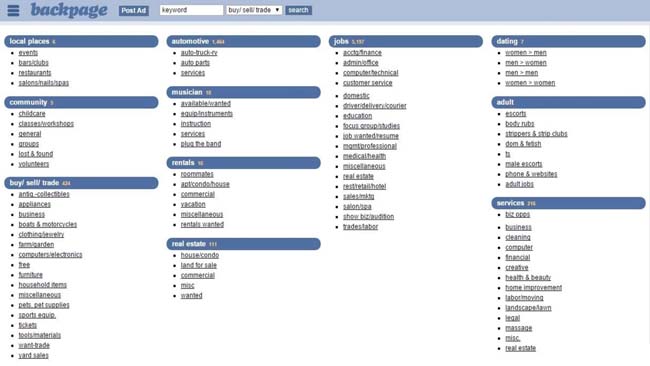Open the rentals section header
The image size is (650, 366).
243,163
